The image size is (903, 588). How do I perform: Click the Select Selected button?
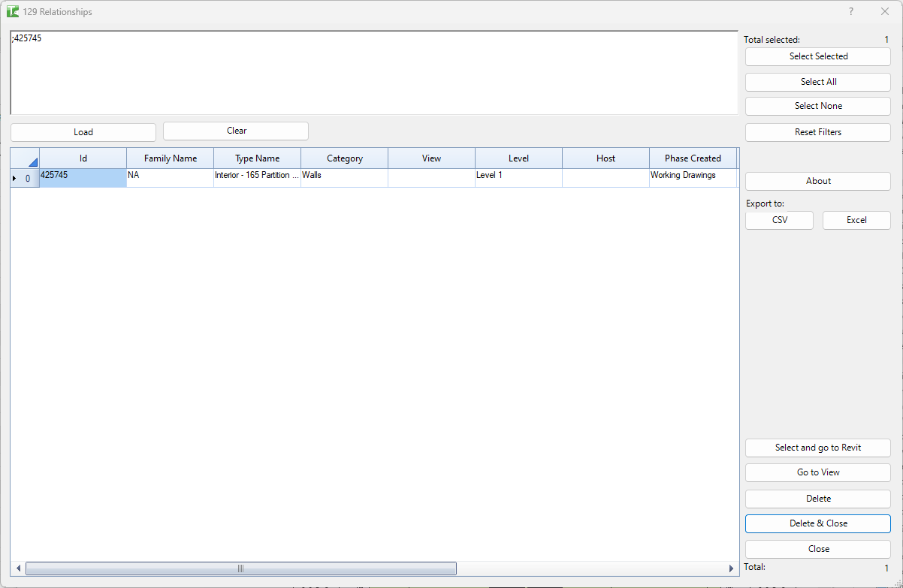pyautogui.click(x=817, y=56)
